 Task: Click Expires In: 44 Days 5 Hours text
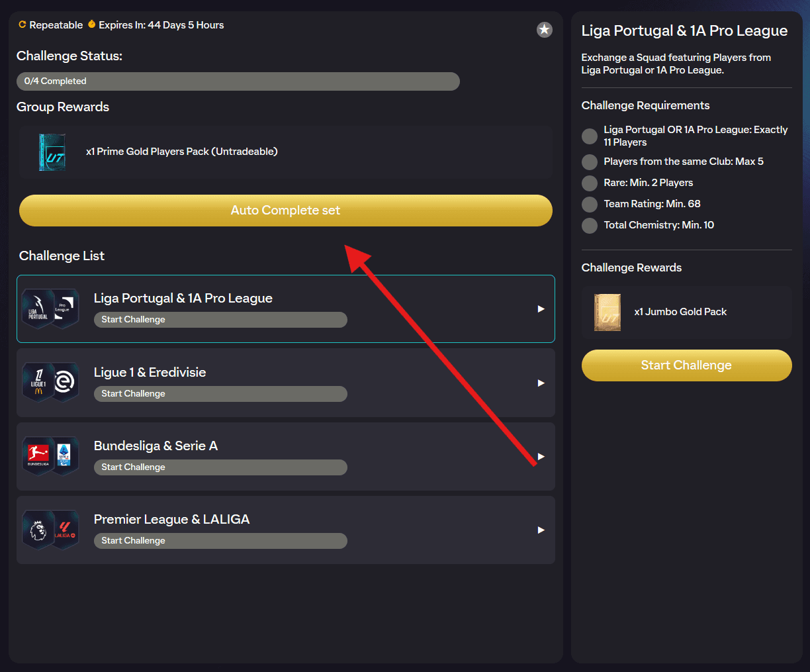click(x=161, y=25)
